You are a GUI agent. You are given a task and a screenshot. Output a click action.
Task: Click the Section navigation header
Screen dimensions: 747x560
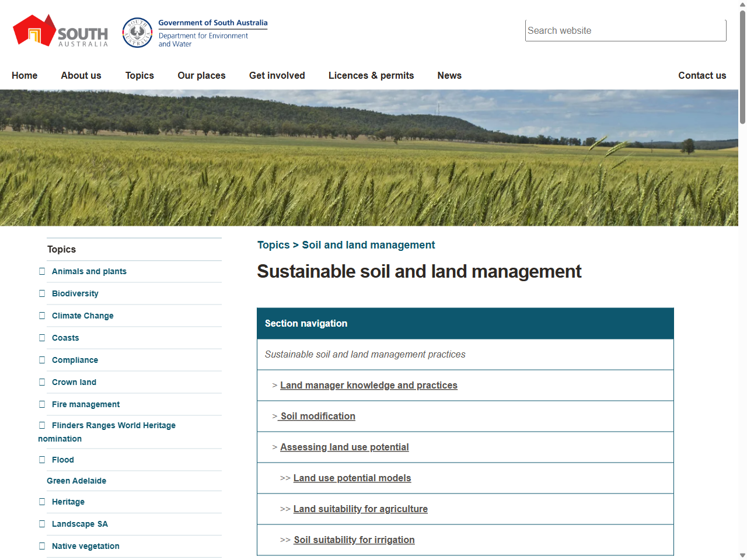pos(465,323)
